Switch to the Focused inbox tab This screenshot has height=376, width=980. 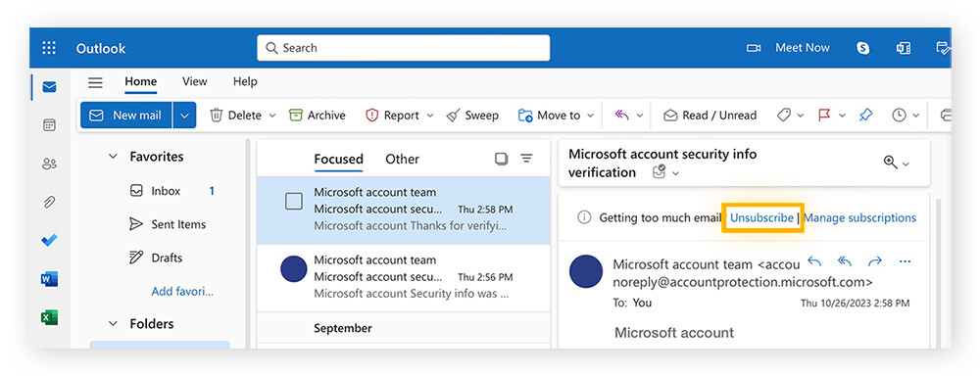click(338, 160)
